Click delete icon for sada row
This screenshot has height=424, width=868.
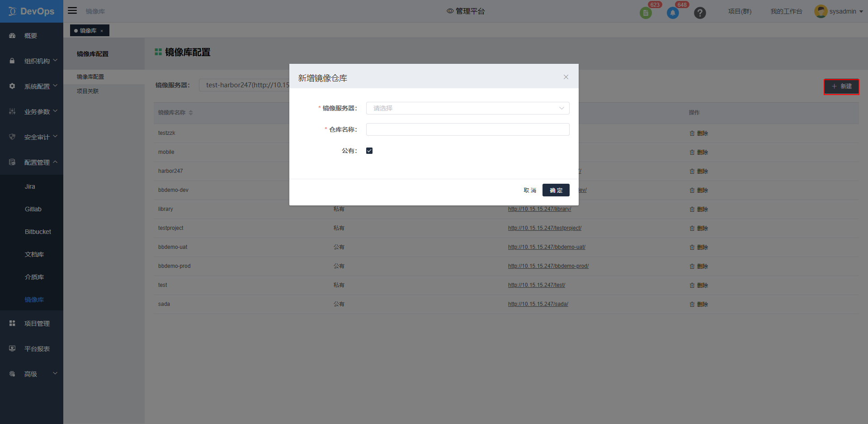pyautogui.click(x=692, y=305)
